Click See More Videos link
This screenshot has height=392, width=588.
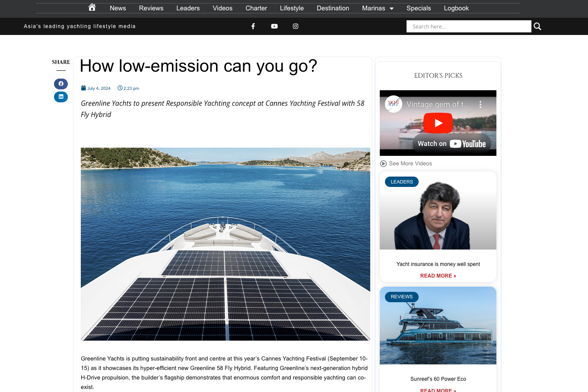pos(410,164)
